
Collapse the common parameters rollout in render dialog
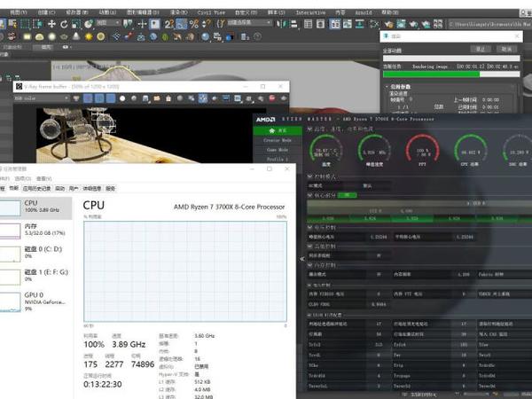click(387, 87)
